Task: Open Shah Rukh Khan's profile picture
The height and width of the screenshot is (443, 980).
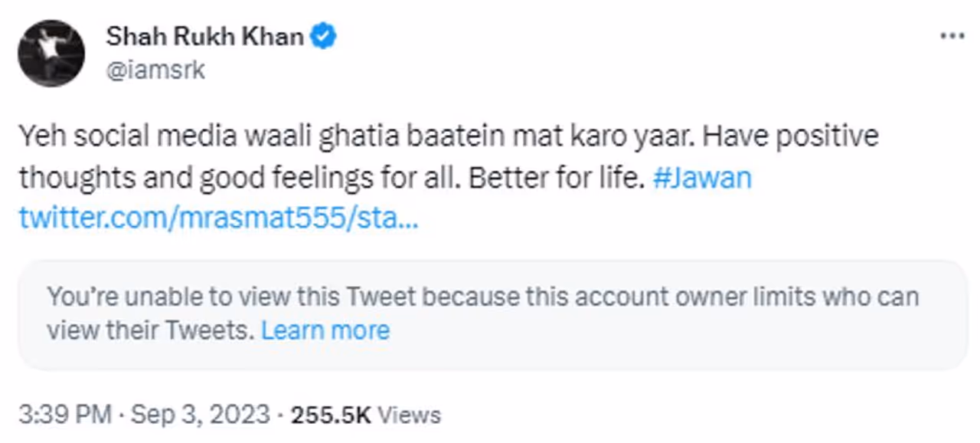Action: click(x=51, y=53)
